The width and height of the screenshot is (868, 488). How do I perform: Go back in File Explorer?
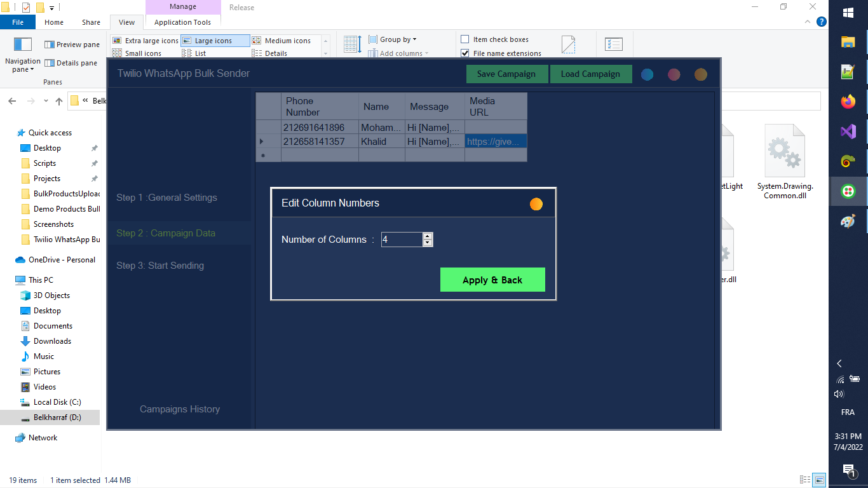(13, 101)
